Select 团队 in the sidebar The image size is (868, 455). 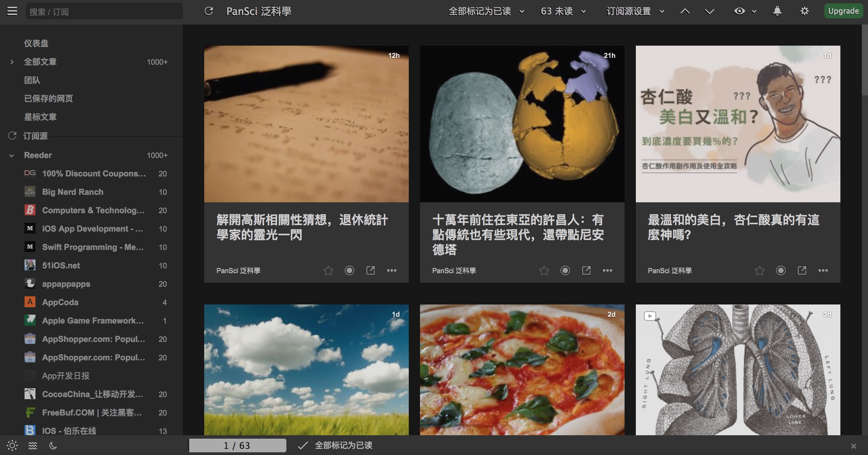click(x=32, y=80)
